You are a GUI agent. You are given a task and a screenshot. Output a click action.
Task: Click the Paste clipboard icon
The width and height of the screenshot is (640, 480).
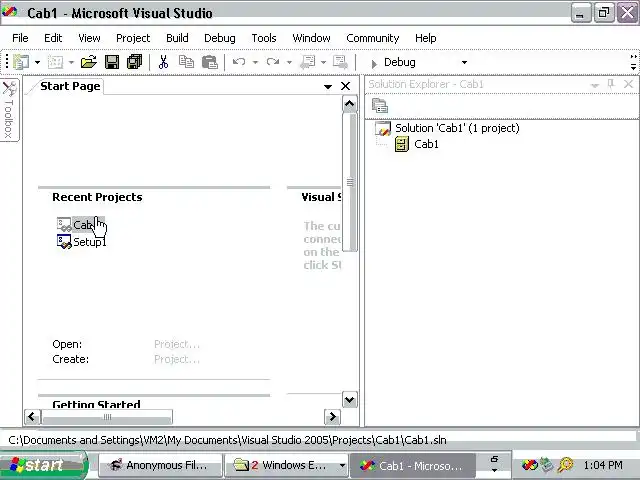click(x=210, y=62)
